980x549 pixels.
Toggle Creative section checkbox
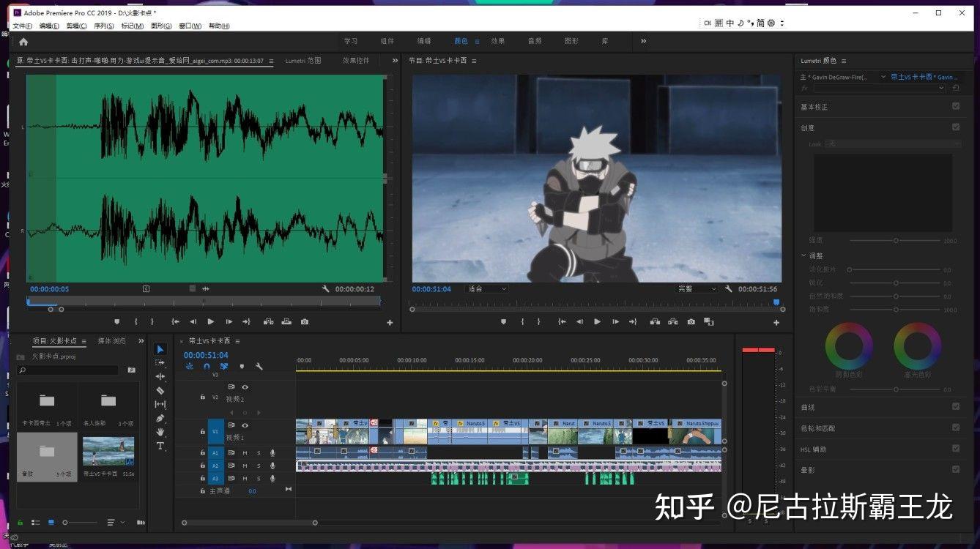(956, 127)
